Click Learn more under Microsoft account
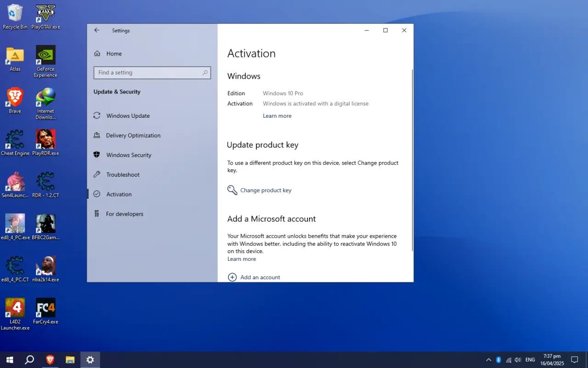The height and width of the screenshot is (368, 588). coord(242,259)
